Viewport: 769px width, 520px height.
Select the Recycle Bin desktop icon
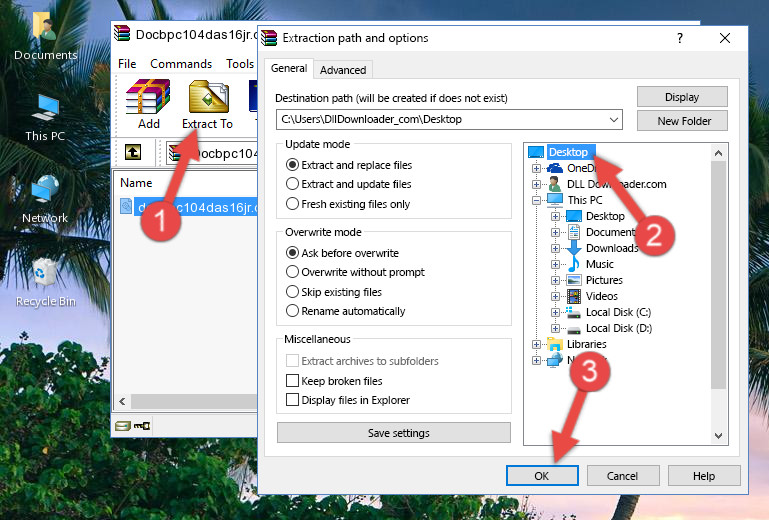click(45, 283)
